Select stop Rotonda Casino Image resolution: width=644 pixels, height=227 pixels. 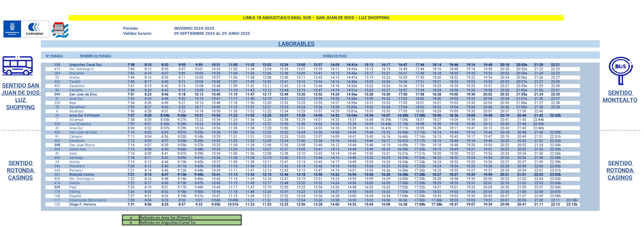click(x=82, y=175)
